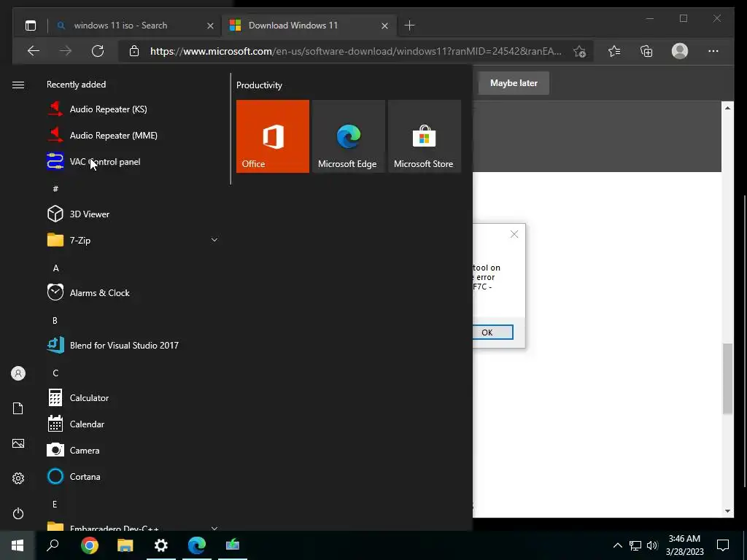This screenshot has width=747, height=560.
Task: Click the page scrollbar down arrow
Action: [x=727, y=511]
